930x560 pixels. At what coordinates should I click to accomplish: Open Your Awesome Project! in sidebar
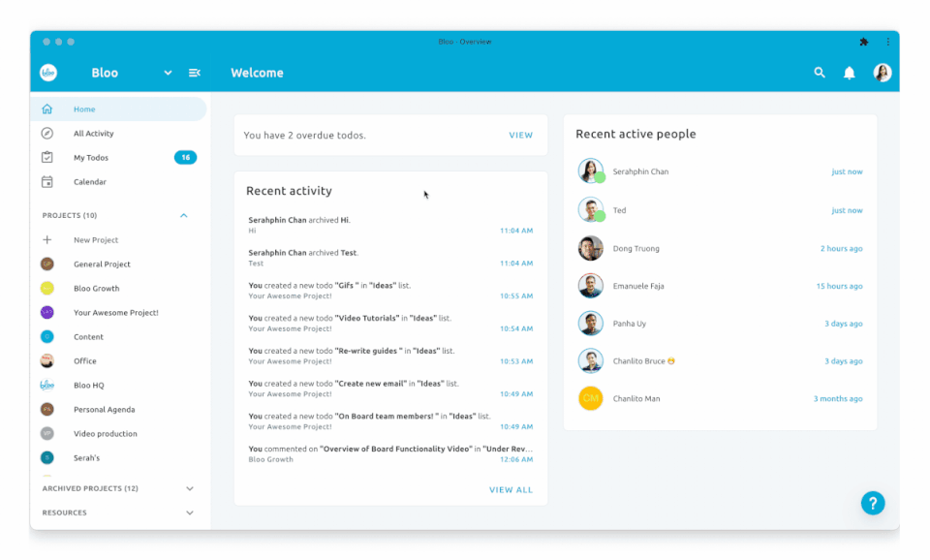click(118, 313)
